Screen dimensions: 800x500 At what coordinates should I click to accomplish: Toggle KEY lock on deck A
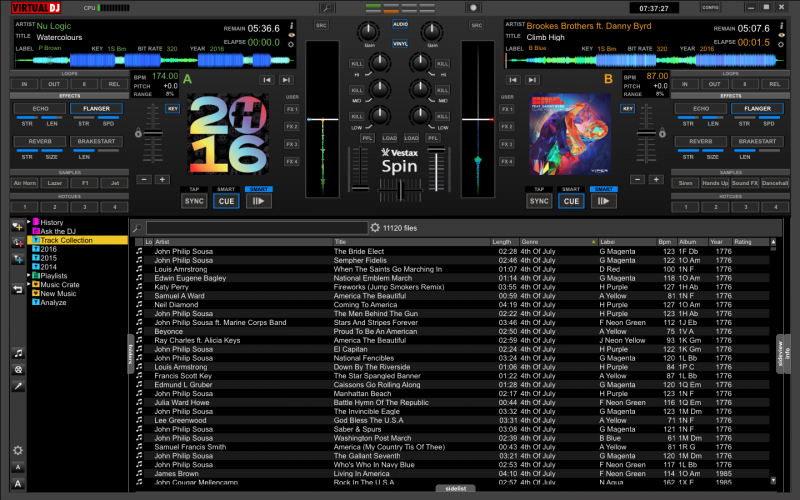point(172,109)
